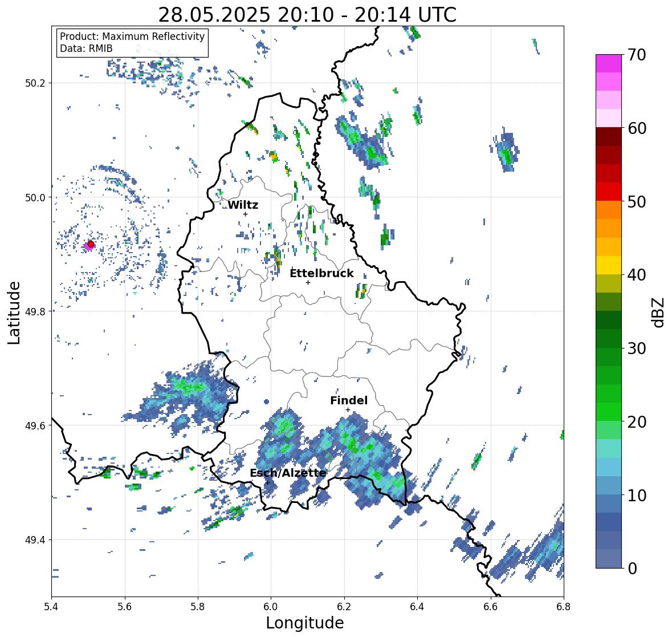This screenshot has height=637, width=672.
Task: Click the 6.2 longitude tick label
Action: 344,607
